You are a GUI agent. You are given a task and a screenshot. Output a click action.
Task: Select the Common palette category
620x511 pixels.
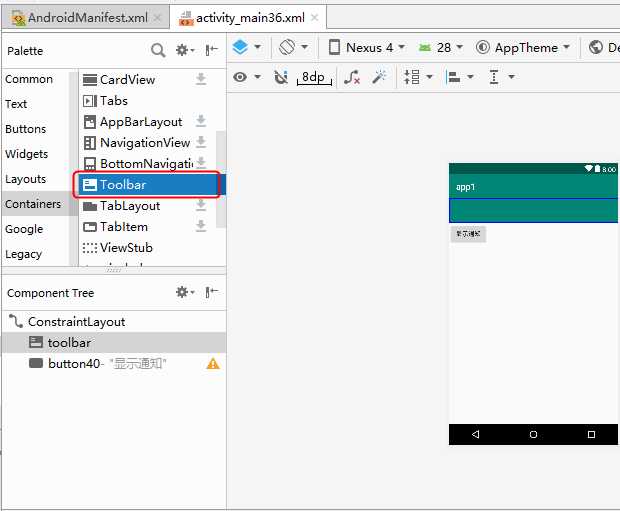pos(29,79)
